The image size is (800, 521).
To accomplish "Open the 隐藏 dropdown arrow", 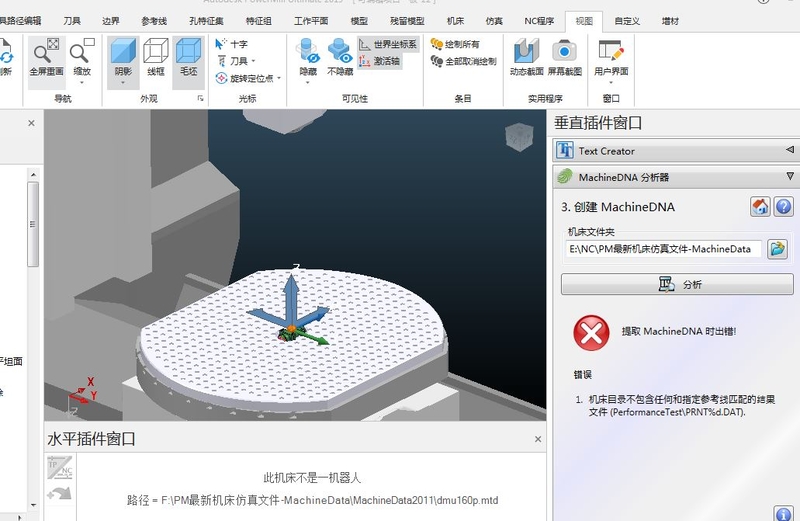I will [x=308, y=82].
